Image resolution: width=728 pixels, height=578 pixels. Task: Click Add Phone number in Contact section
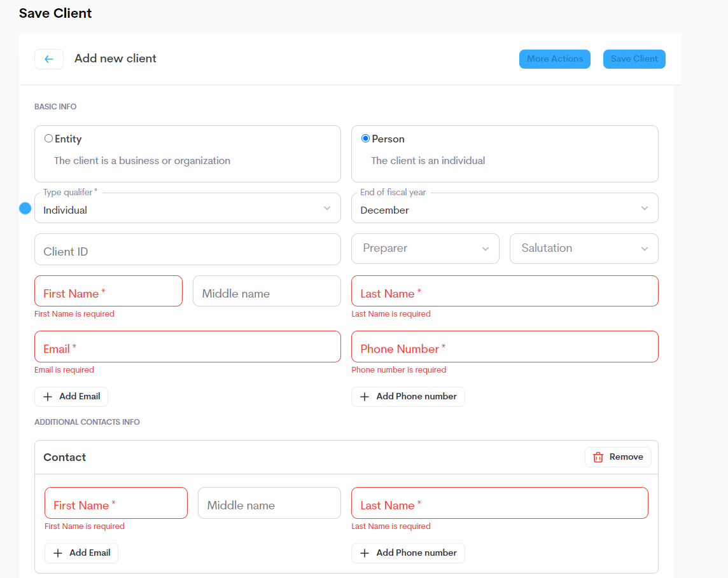pos(408,553)
